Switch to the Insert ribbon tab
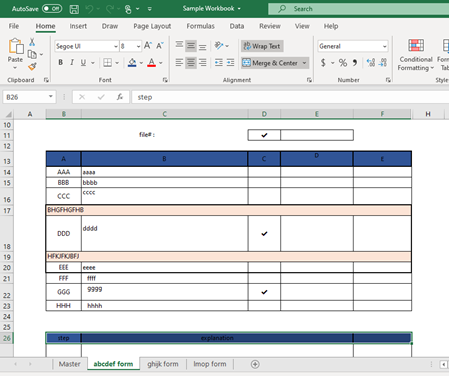449x376 pixels. (x=78, y=26)
